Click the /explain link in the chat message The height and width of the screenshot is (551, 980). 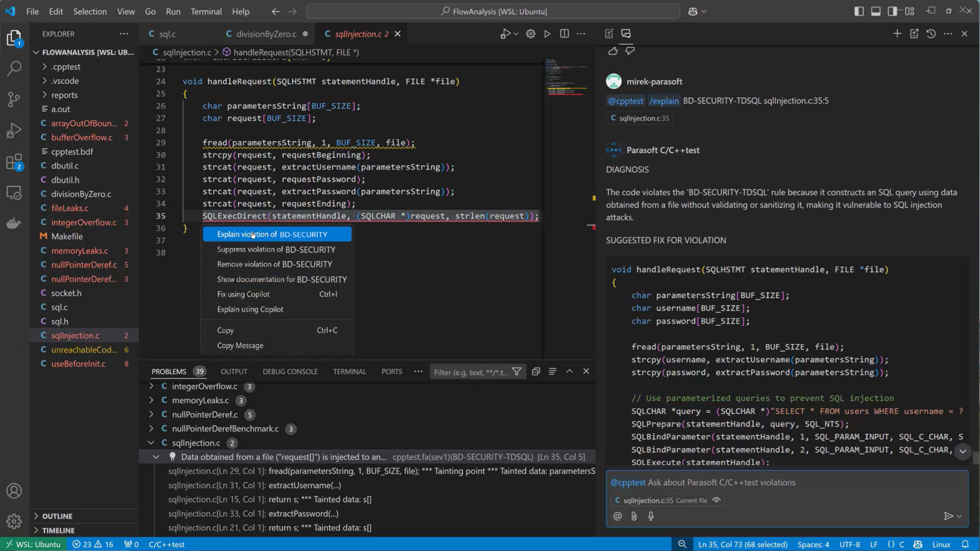point(664,101)
